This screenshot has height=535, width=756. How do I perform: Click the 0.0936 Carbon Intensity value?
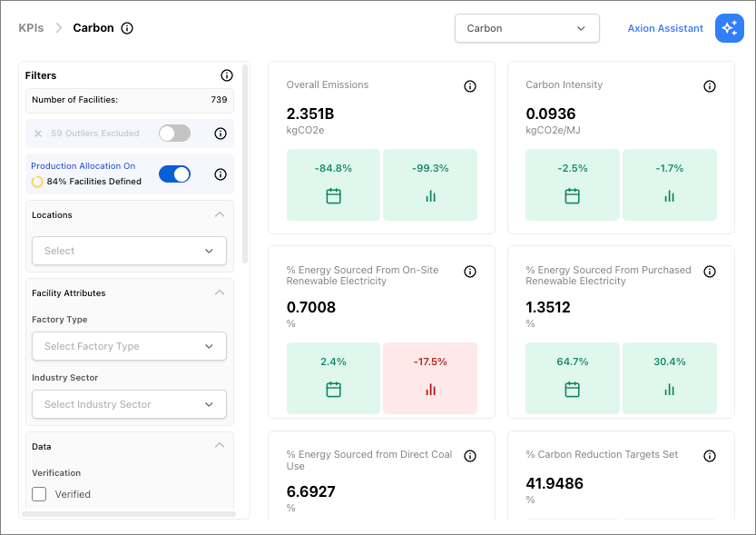(551, 114)
